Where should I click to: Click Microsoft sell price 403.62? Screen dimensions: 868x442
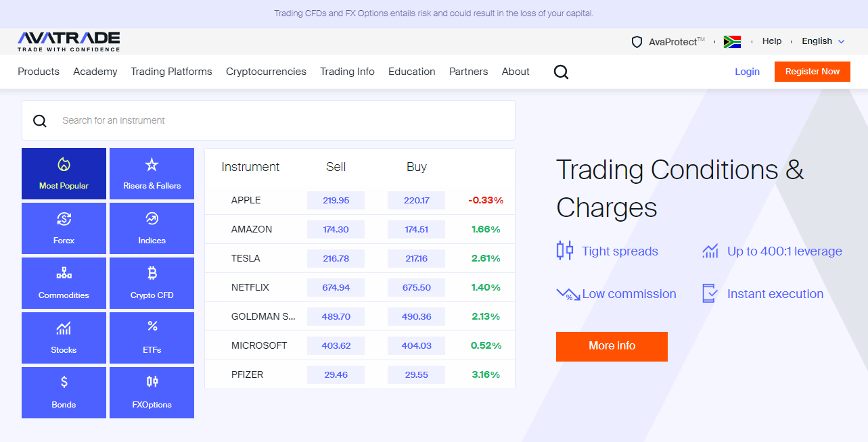[336, 345]
